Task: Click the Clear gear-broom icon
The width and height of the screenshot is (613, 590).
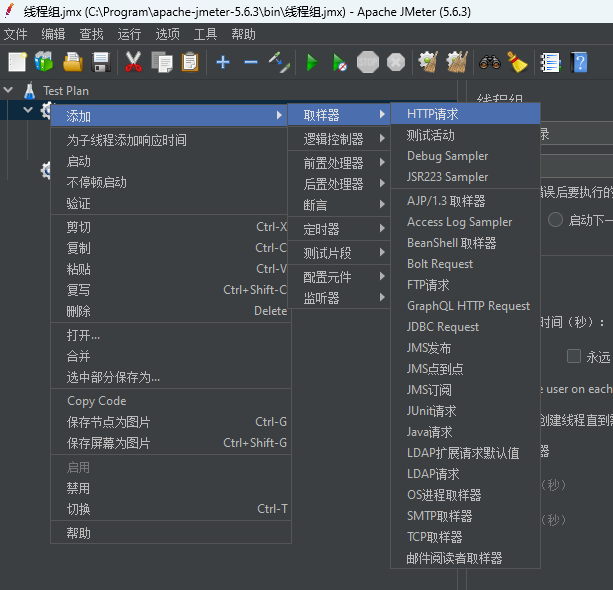Action: click(428, 62)
